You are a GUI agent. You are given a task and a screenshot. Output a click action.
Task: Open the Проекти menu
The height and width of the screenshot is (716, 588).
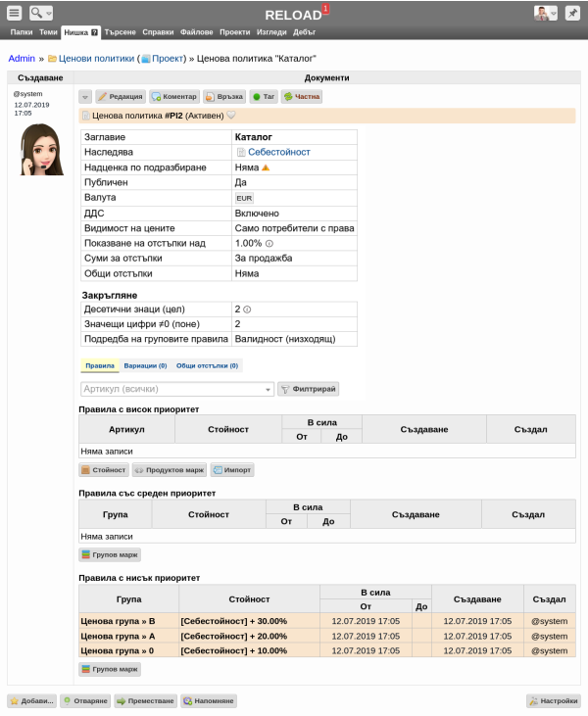[235, 32]
